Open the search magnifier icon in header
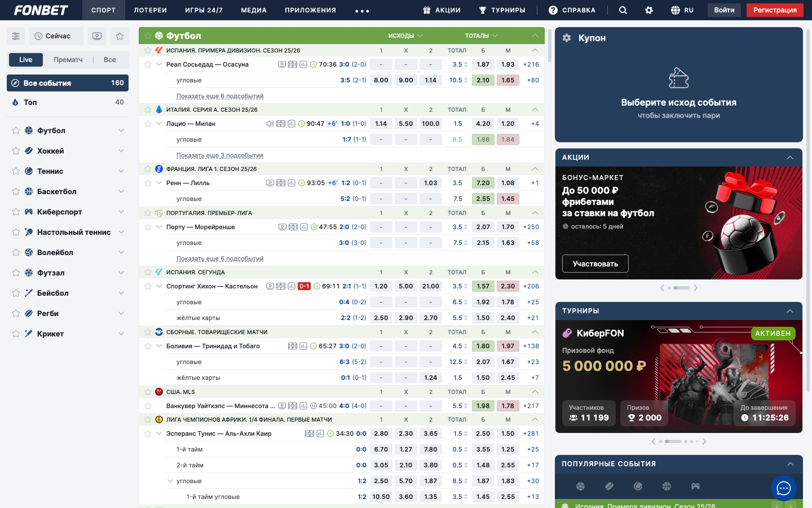This screenshot has height=508, width=812. click(x=623, y=10)
